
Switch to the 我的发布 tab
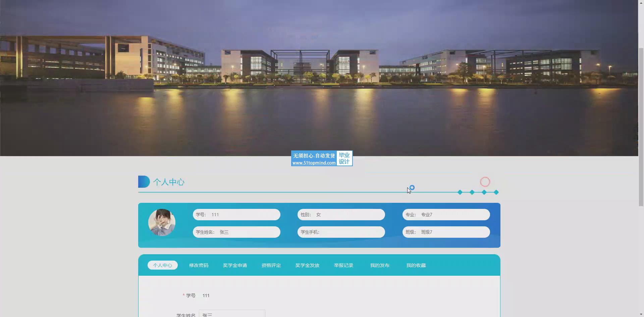(x=380, y=265)
